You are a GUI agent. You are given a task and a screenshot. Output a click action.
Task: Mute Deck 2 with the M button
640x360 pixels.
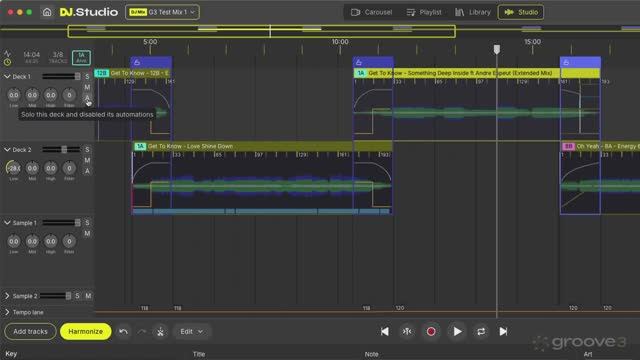(87, 160)
